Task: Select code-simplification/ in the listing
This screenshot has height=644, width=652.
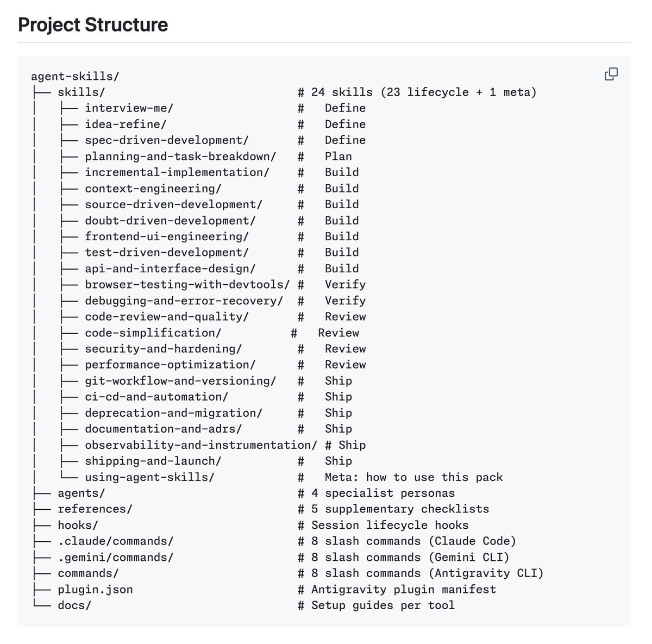Action: [x=153, y=333]
